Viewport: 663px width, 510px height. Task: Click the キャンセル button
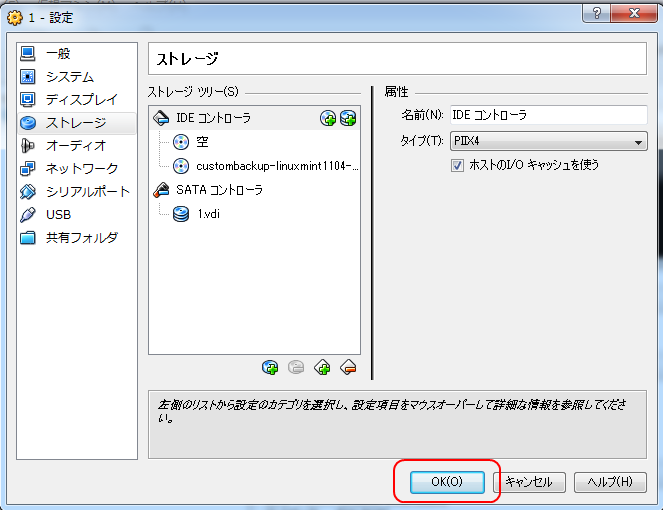coord(529,482)
